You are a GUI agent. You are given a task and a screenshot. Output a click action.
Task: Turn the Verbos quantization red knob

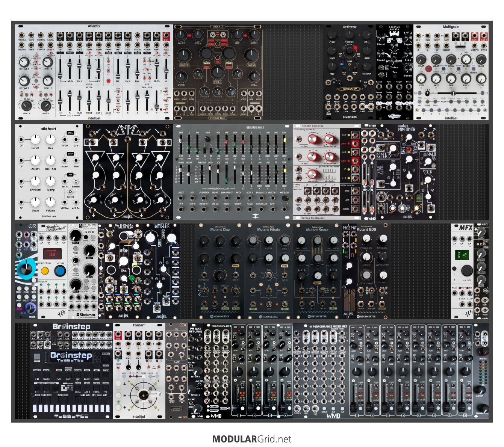(312, 174)
